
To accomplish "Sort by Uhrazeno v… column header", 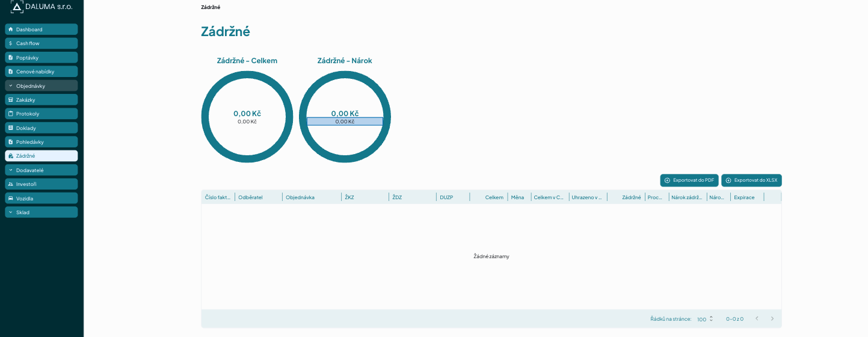I will (x=588, y=197).
